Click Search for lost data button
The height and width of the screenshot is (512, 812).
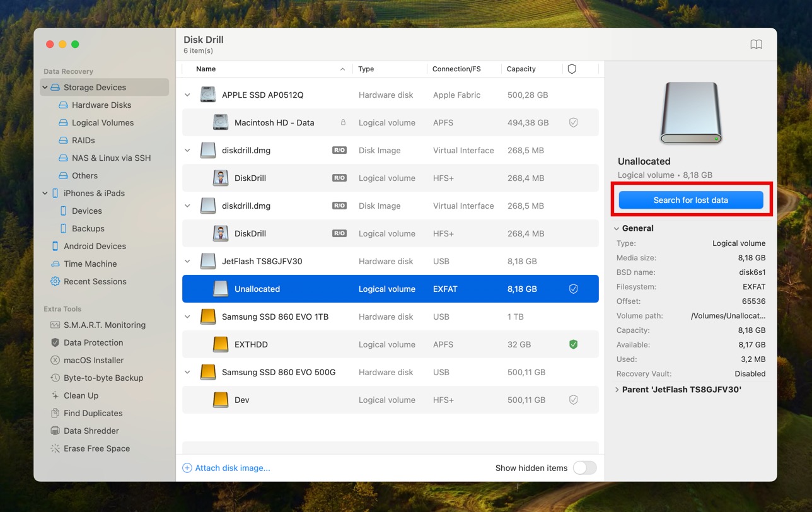690,200
